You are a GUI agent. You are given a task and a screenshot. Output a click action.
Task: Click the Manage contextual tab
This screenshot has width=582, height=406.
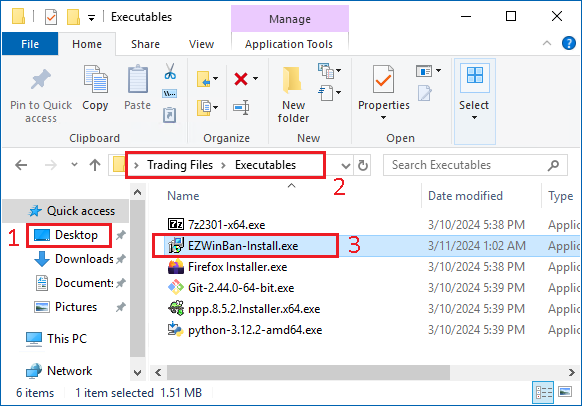click(290, 19)
